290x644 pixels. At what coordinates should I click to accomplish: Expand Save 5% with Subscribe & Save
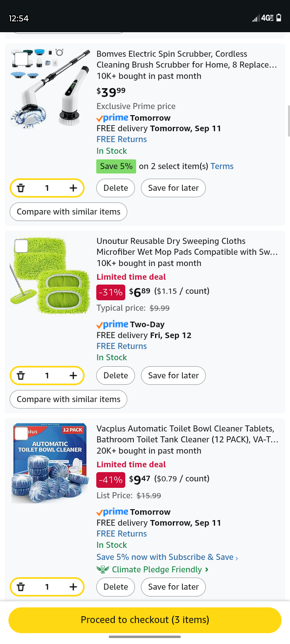pos(167,557)
